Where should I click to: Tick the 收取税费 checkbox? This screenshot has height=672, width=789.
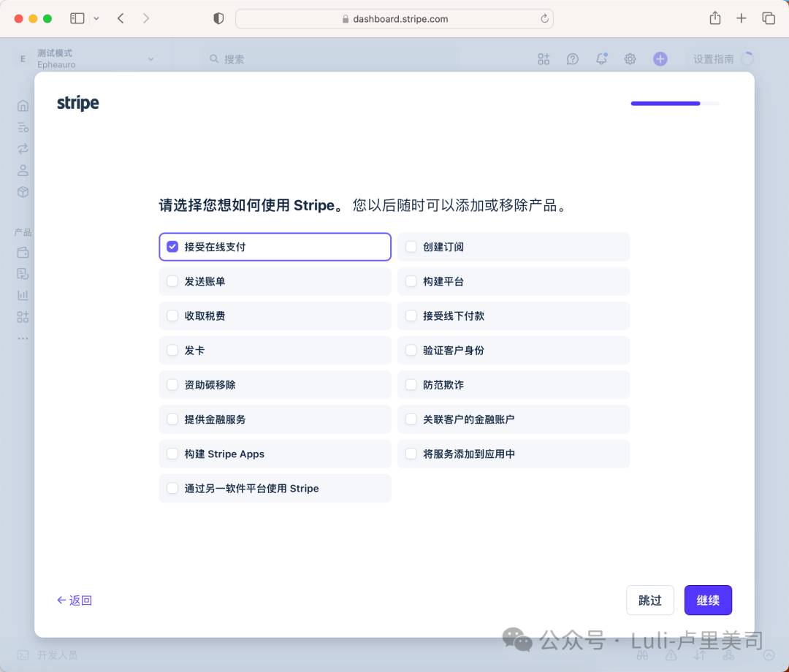click(x=172, y=316)
